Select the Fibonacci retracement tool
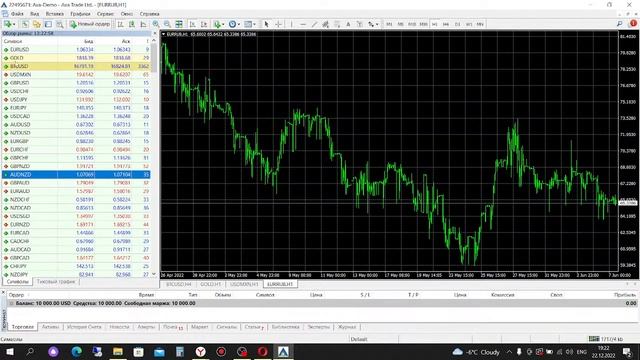The height and width of the screenshot is (360, 640). coord(337,24)
